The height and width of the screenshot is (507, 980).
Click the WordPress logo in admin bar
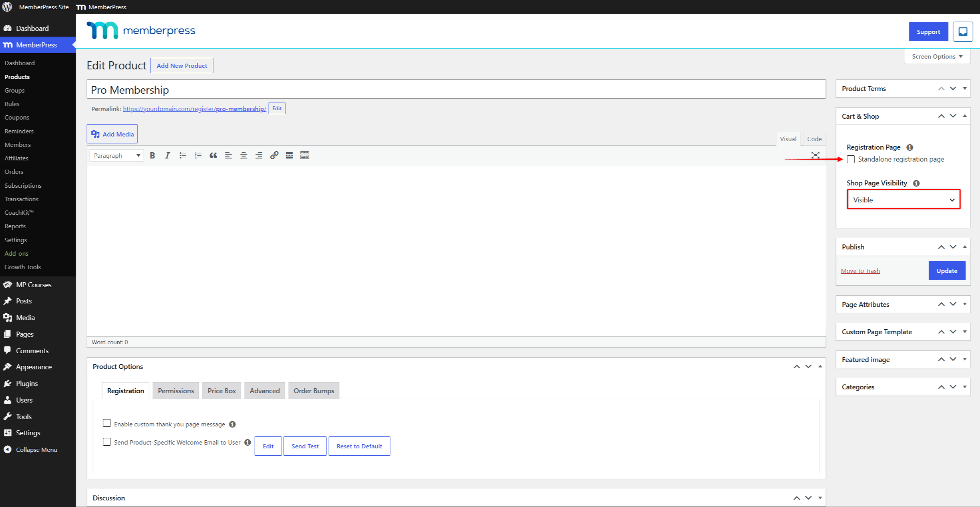[7, 7]
